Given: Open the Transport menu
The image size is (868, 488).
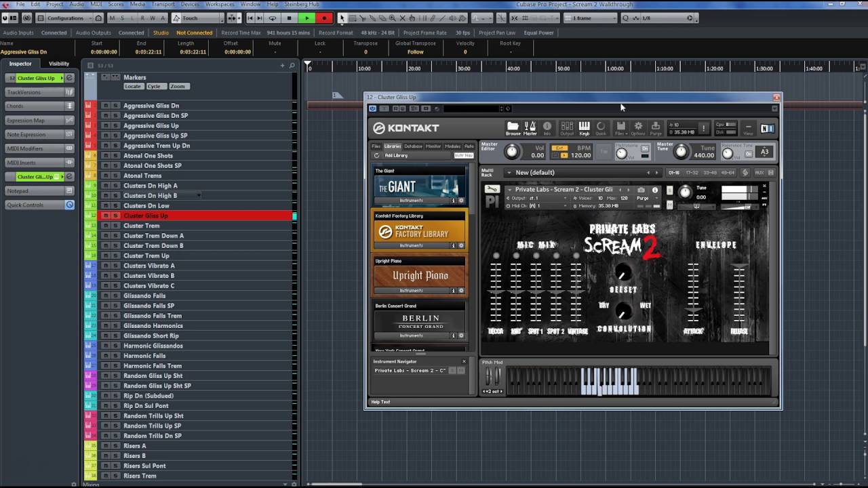Looking at the screenshot, I should (x=163, y=4).
